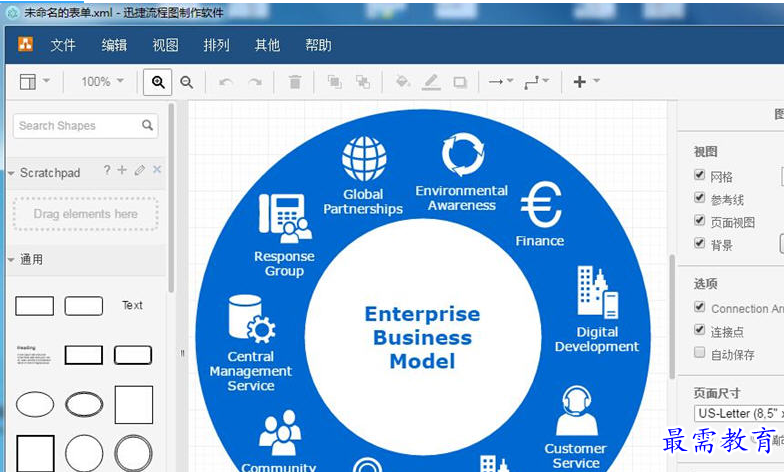
Task: Collapse the 通用 shapes section
Action: [11, 260]
